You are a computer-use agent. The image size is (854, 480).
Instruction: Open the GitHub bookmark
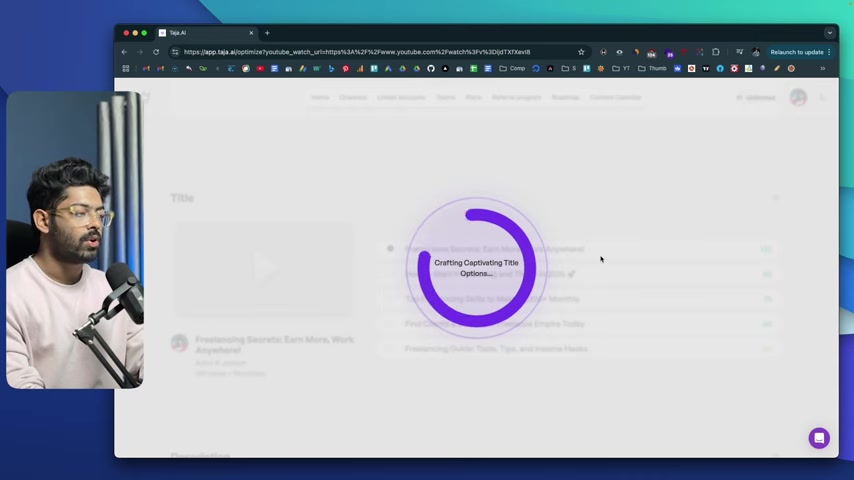(431, 69)
